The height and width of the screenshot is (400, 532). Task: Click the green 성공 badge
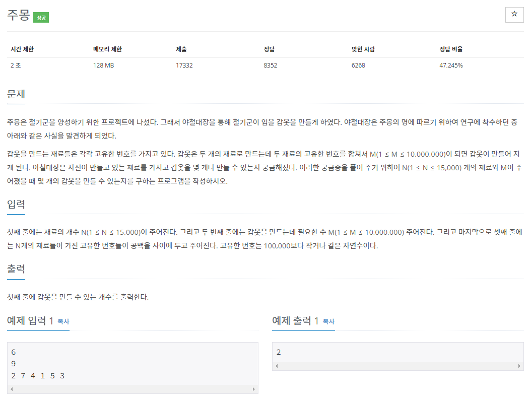point(41,17)
